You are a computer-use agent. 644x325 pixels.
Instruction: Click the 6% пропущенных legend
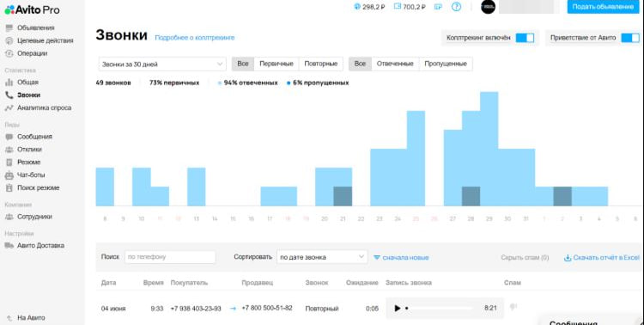click(x=318, y=83)
